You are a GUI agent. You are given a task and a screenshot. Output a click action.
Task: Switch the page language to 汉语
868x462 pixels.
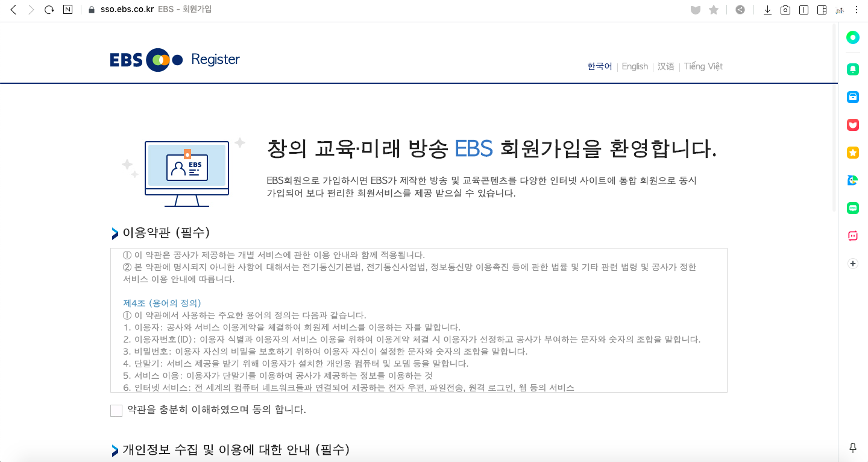666,66
